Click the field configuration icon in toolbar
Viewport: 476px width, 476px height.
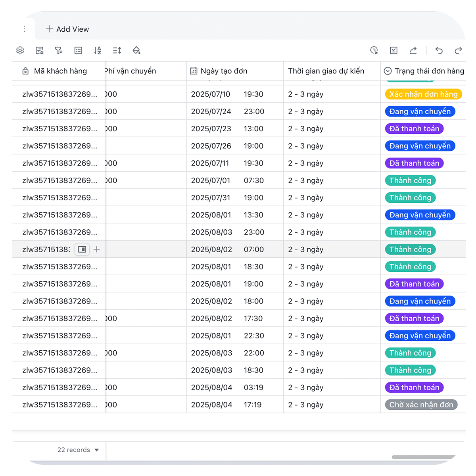(40, 50)
